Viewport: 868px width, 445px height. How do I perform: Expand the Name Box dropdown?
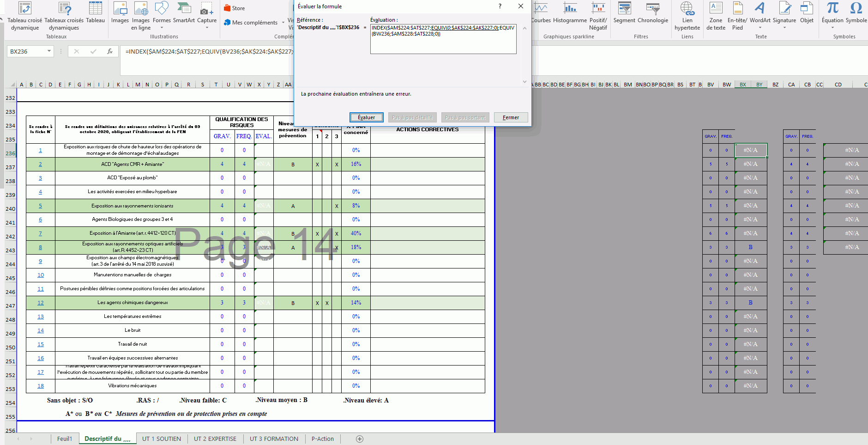pos(49,51)
